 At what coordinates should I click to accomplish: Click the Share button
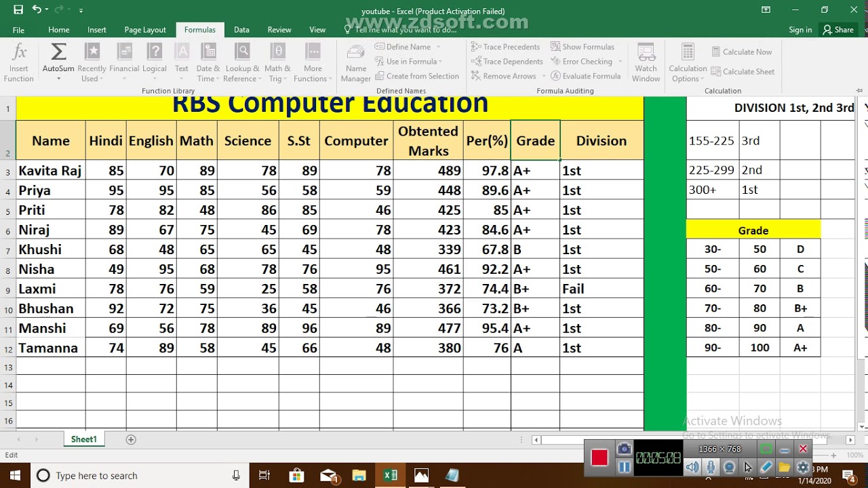pos(838,30)
